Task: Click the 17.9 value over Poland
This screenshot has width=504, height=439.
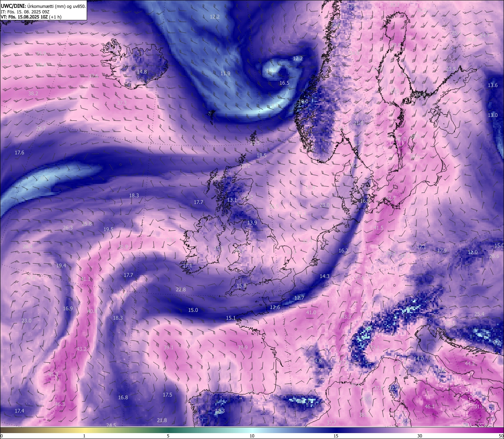Action: click(x=442, y=250)
